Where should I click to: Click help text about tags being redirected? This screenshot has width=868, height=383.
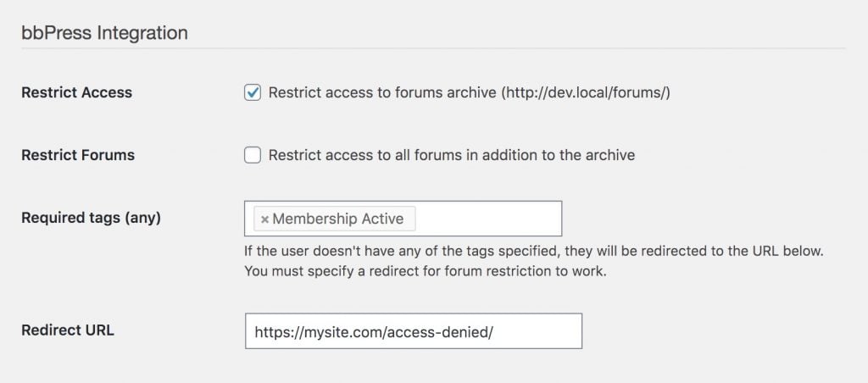[534, 251]
